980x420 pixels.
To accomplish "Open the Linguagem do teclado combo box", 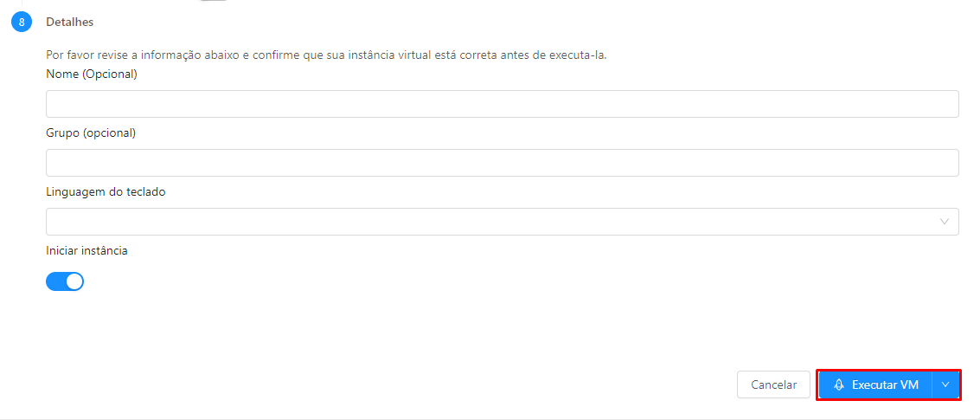I will pos(502,222).
